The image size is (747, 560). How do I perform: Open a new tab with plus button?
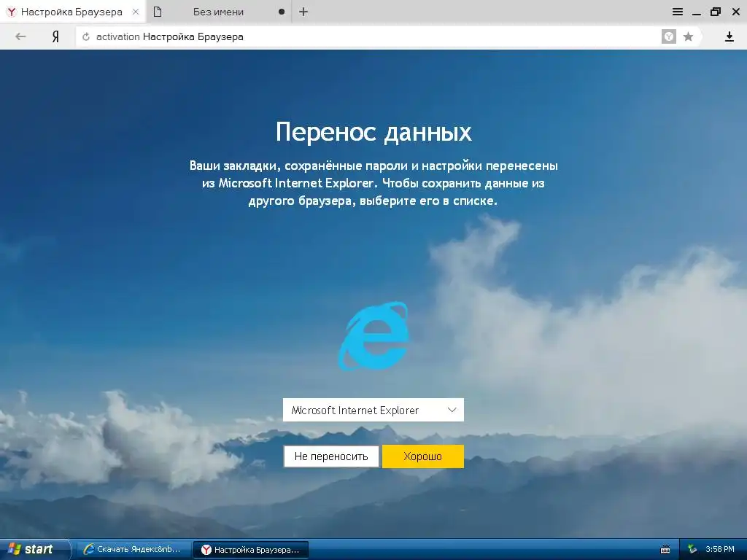tap(303, 12)
